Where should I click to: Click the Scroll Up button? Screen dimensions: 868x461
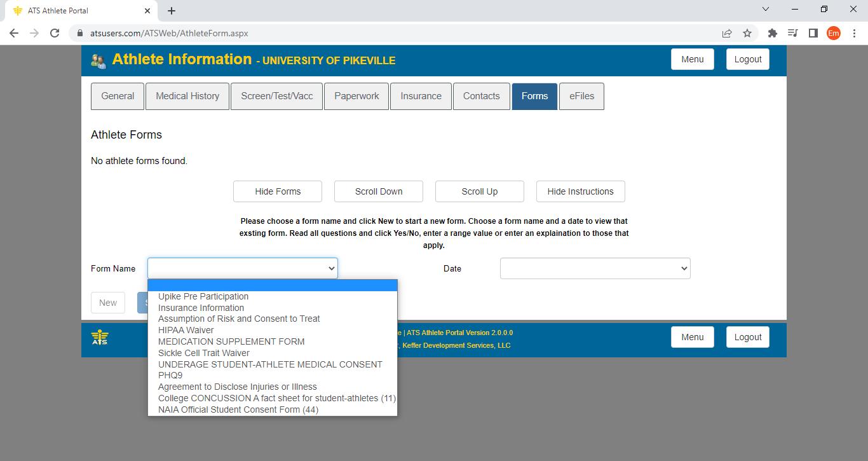[480, 191]
